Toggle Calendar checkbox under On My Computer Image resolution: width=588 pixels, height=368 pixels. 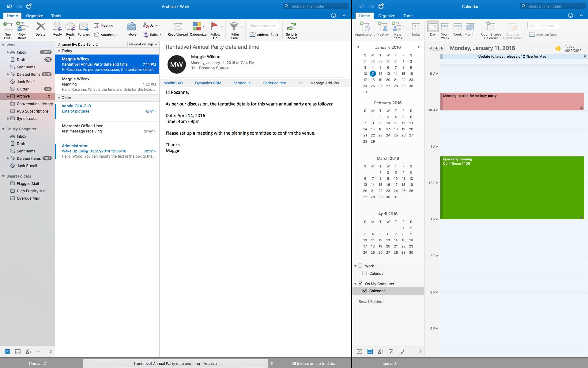coord(364,291)
